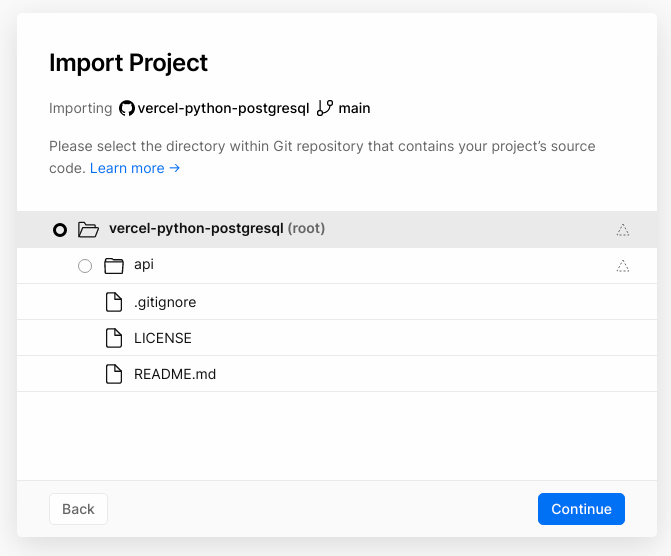Click the dotted triangle icon on root row
Image resolution: width=671 pixels, height=556 pixels.
click(623, 230)
